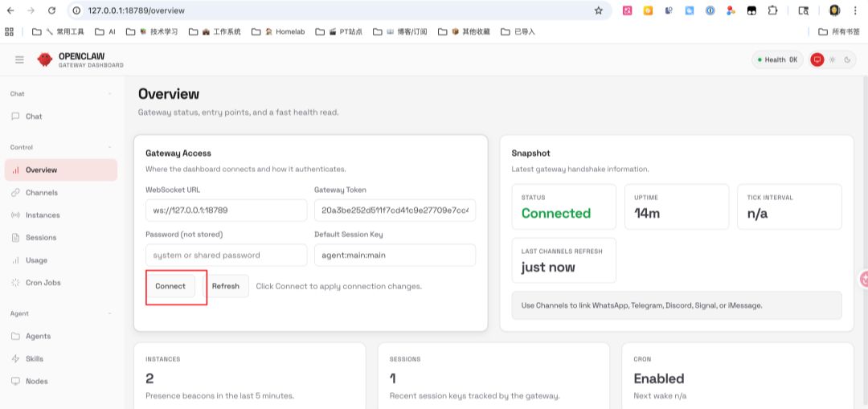Bookmark this page with the star icon

tap(599, 10)
